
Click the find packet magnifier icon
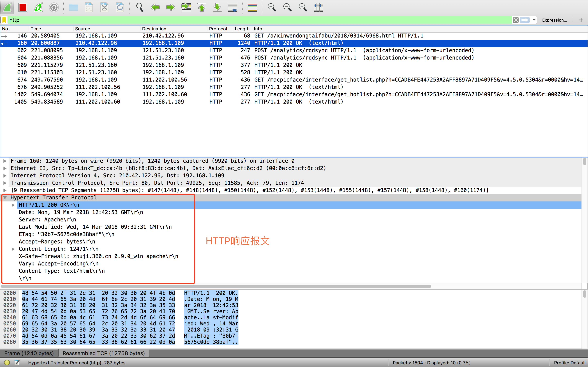[x=139, y=7]
